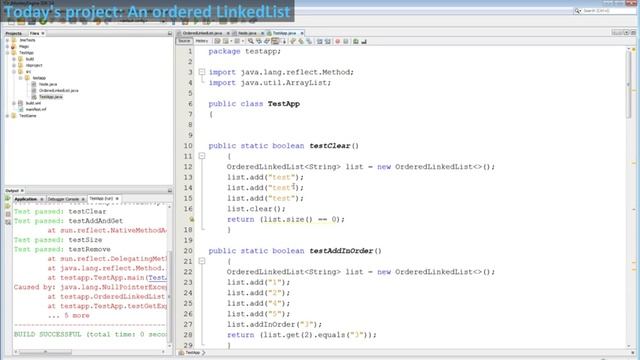Click the Last Edit icon in editor toolbar
The height and width of the screenshot is (360, 640).
[217, 41]
